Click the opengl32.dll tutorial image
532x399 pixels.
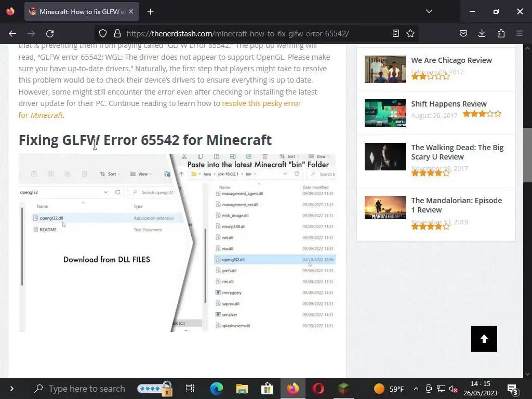tap(177, 243)
